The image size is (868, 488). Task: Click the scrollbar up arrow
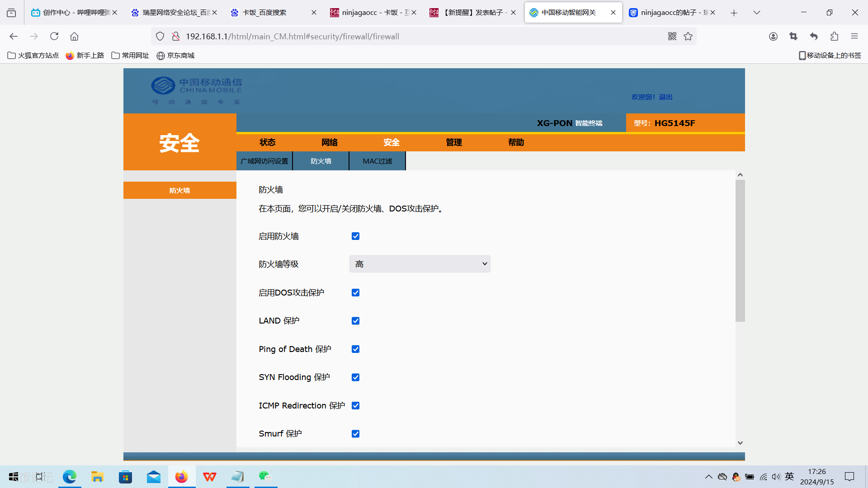[x=740, y=175]
